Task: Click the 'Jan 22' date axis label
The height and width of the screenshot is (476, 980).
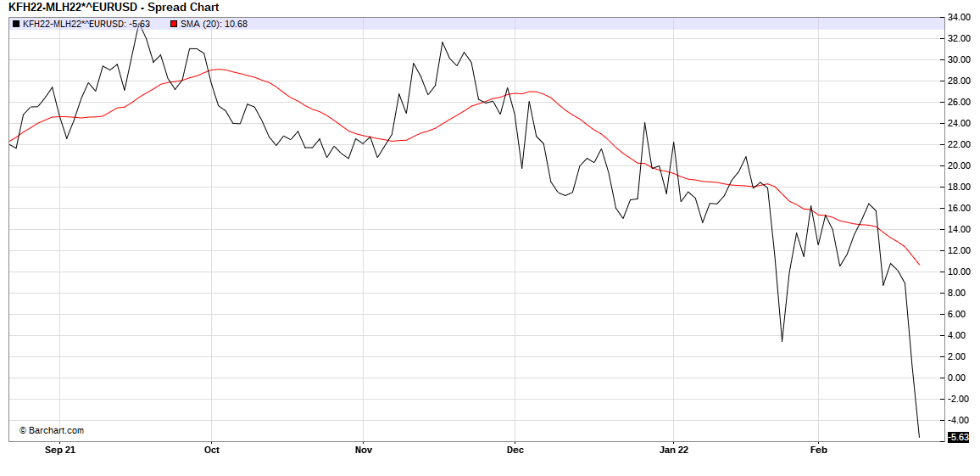Action: pos(674,450)
